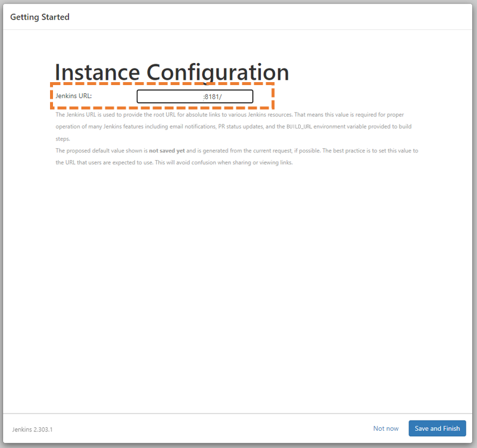Screen dimensions: 477x448
Task: Click the Getting Started title
Action: pyautogui.click(x=40, y=17)
